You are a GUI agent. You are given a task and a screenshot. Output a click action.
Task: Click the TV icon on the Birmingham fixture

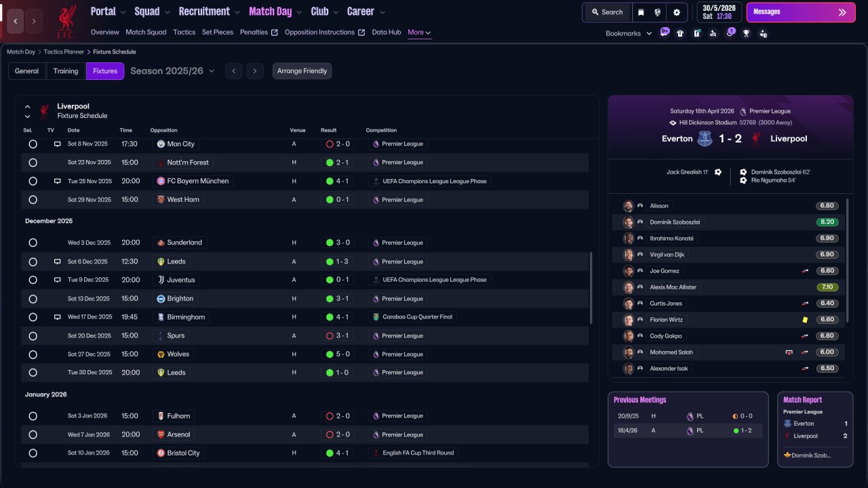click(58, 317)
